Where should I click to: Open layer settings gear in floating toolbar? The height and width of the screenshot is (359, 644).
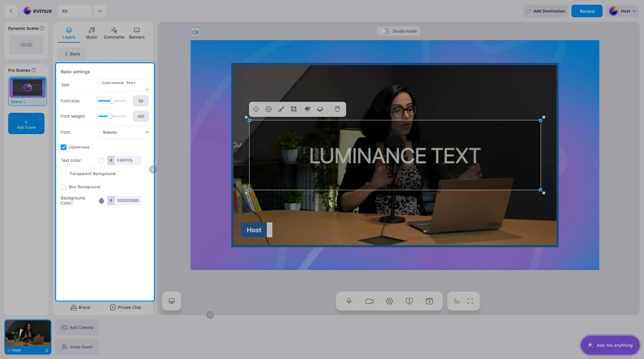(x=268, y=109)
